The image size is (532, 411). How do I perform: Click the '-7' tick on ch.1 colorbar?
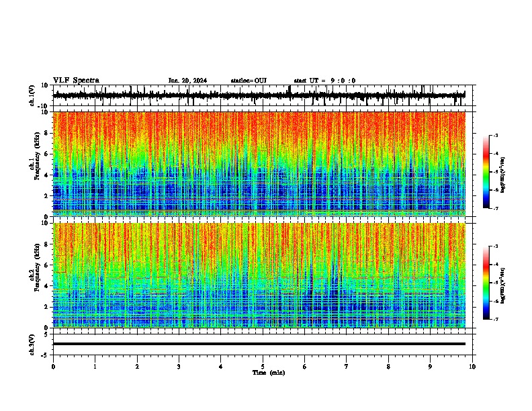(496, 208)
